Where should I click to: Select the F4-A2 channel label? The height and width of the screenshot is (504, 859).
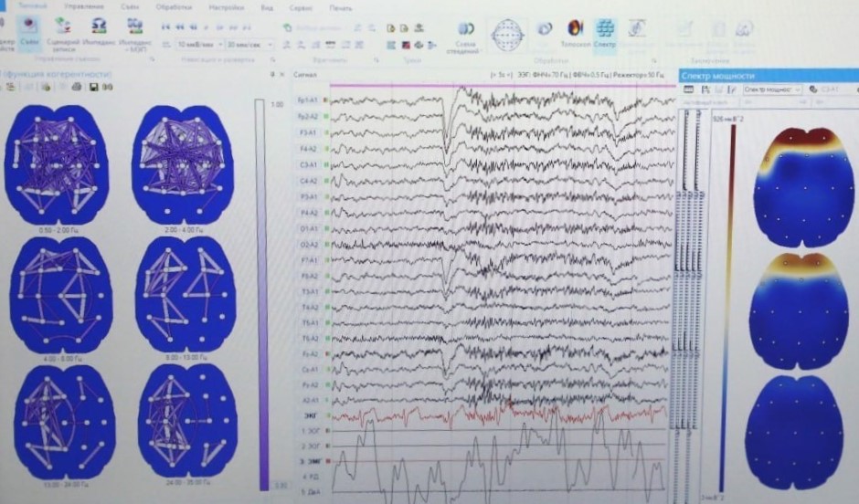point(308,148)
